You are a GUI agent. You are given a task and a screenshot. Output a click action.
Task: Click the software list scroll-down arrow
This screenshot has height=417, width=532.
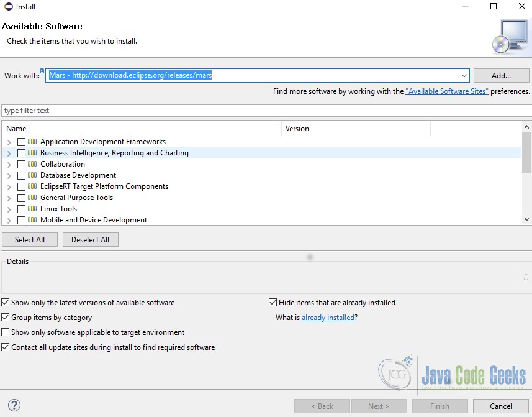[x=526, y=219]
